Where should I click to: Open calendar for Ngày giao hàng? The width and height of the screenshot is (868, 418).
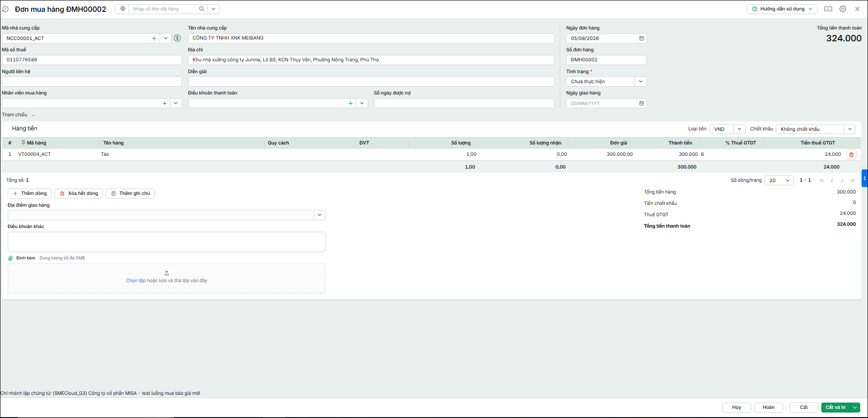(641, 104)
